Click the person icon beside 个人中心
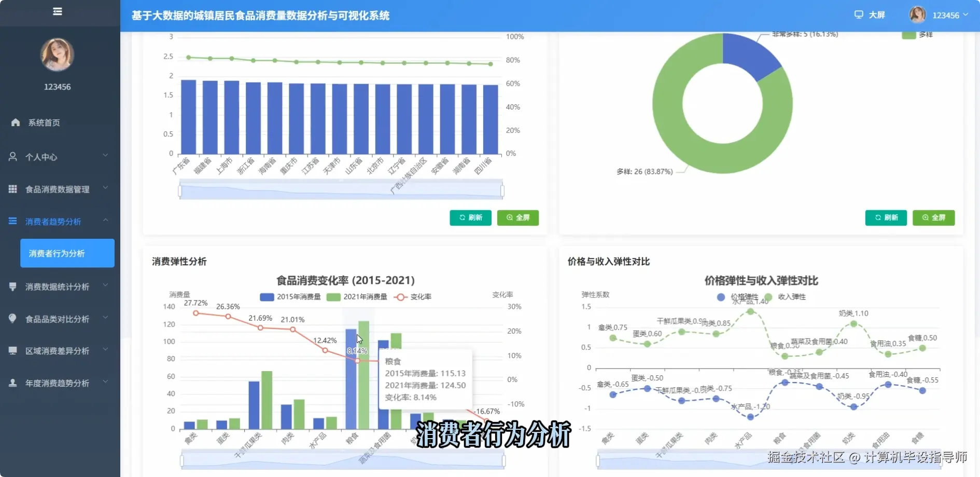This screenshot has width=980, height=477. click(x=13, y=156)
